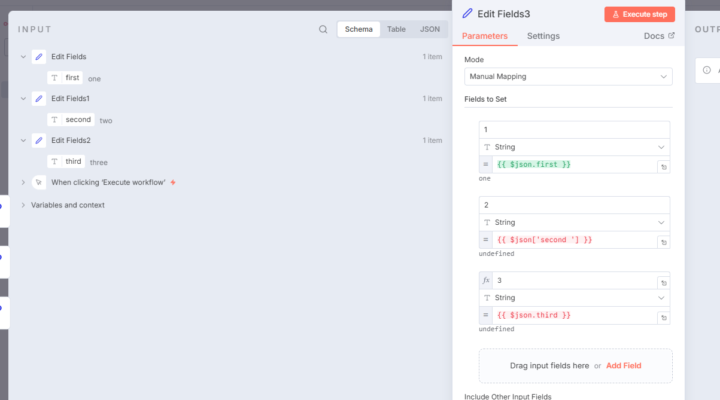Click the T type icon of the 'third' field
Viewport: 720px width, 400px height.
(55, 161)
